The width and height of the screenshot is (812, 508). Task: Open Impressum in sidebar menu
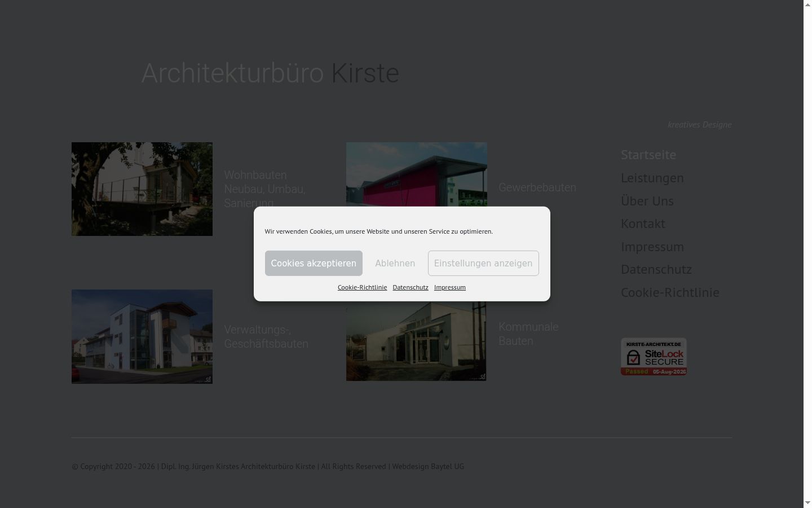pyautogui.click(x=652, y=247)
